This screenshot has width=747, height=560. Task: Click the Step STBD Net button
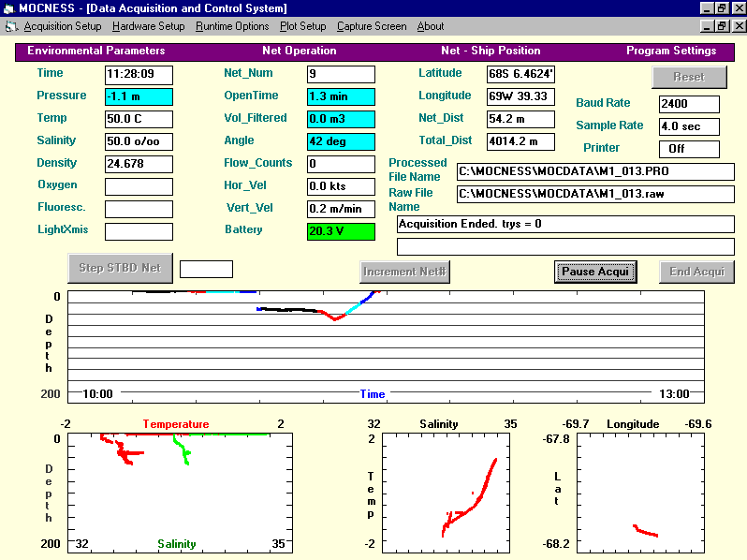[x=120, y=268]
